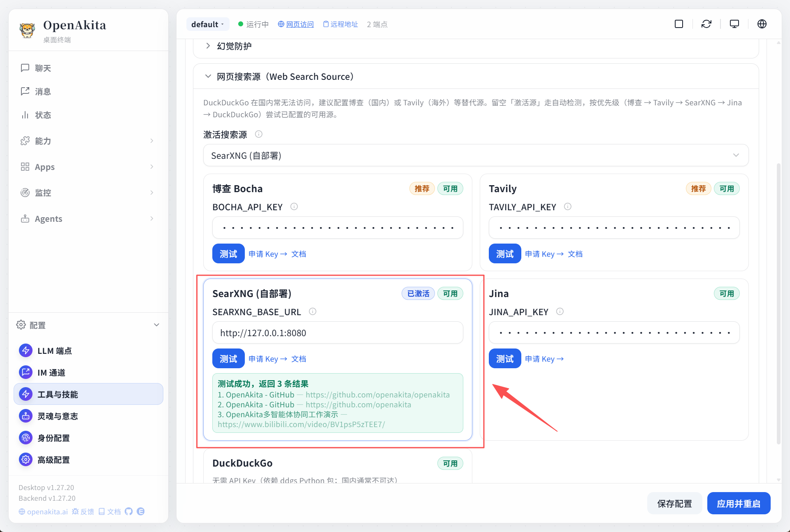Click the 测试 button in Tavily card
This screenshot has height=532, width=790.
pyautogui.click(x=505, y=254)
